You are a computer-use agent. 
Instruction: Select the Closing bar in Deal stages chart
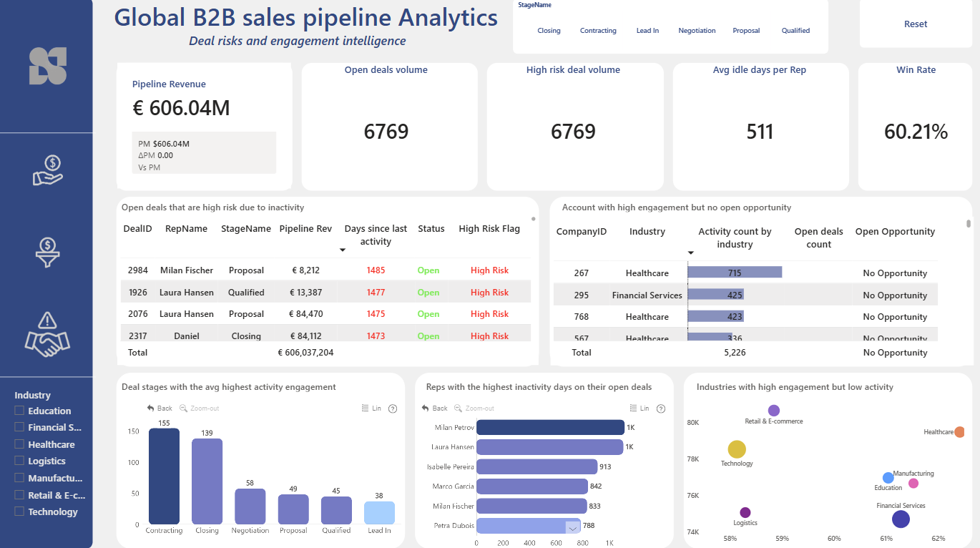(207, 481)
